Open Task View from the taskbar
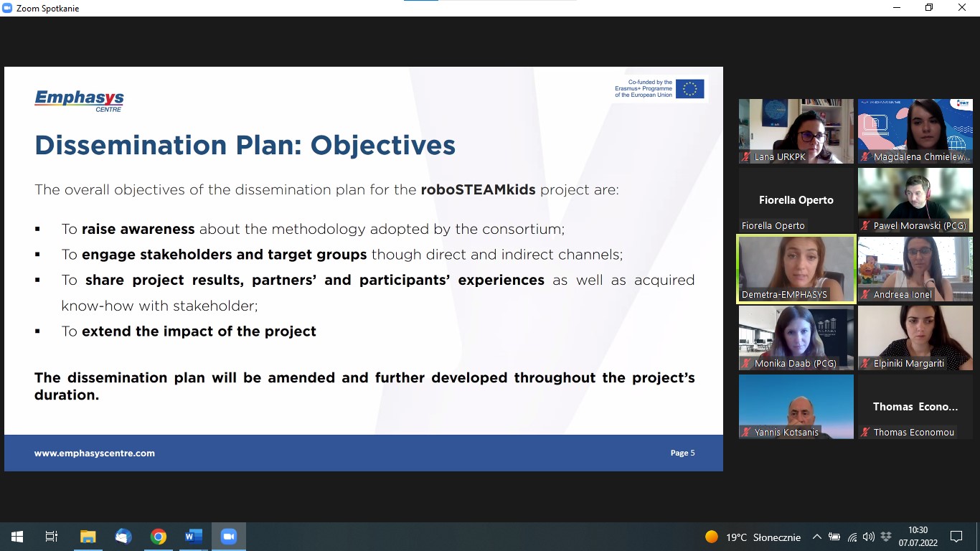The image size is (980, 551). point(52,537)
